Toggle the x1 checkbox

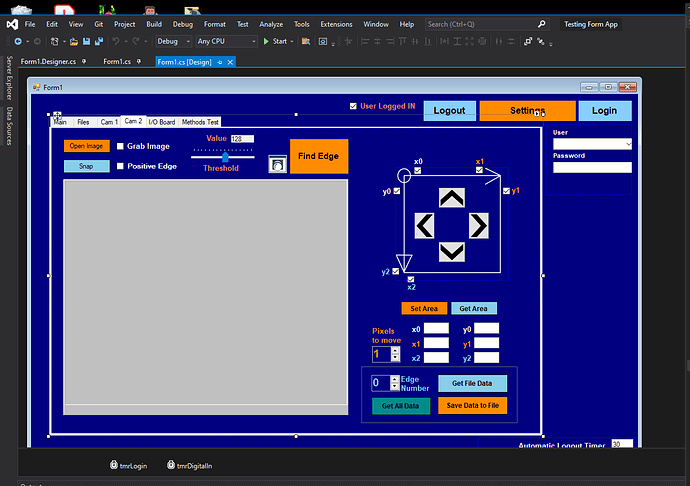point(479,170)
